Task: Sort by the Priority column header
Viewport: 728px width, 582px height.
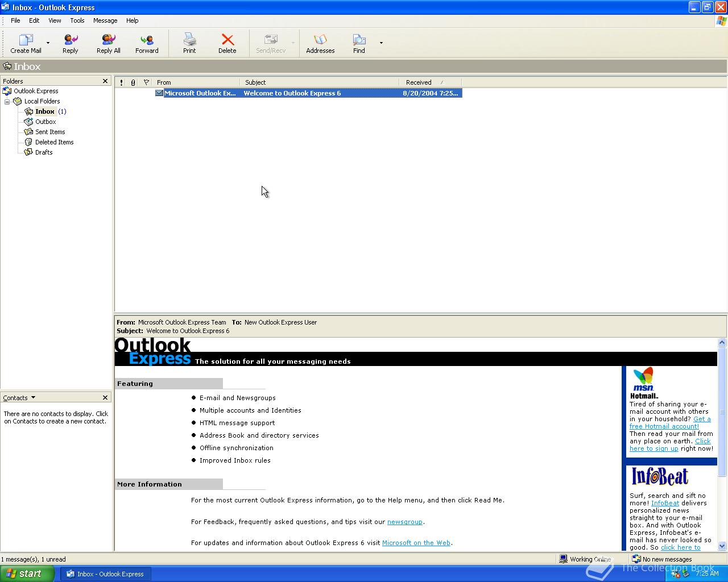Action: click(x=121, y=82)
